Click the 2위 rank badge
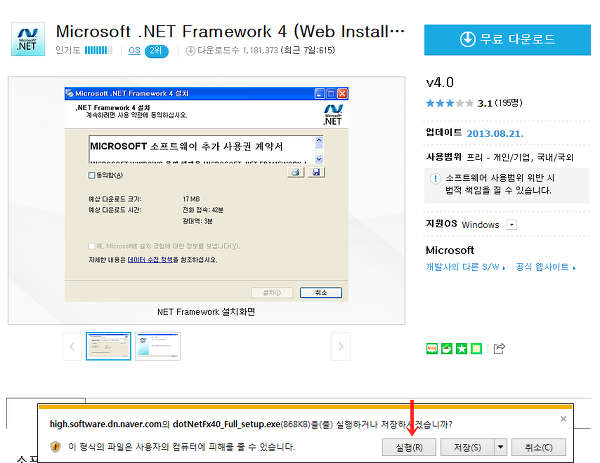 [x=156, y=51]
